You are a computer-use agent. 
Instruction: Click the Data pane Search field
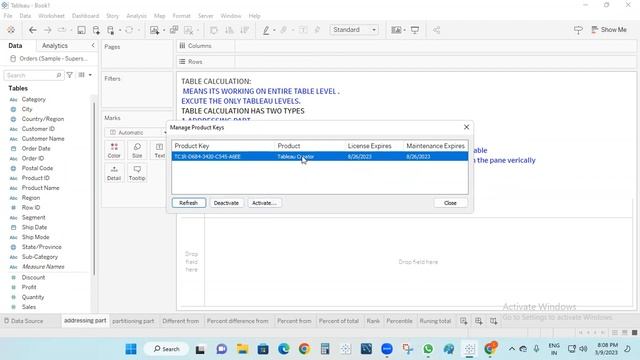[x=33, y=75]
